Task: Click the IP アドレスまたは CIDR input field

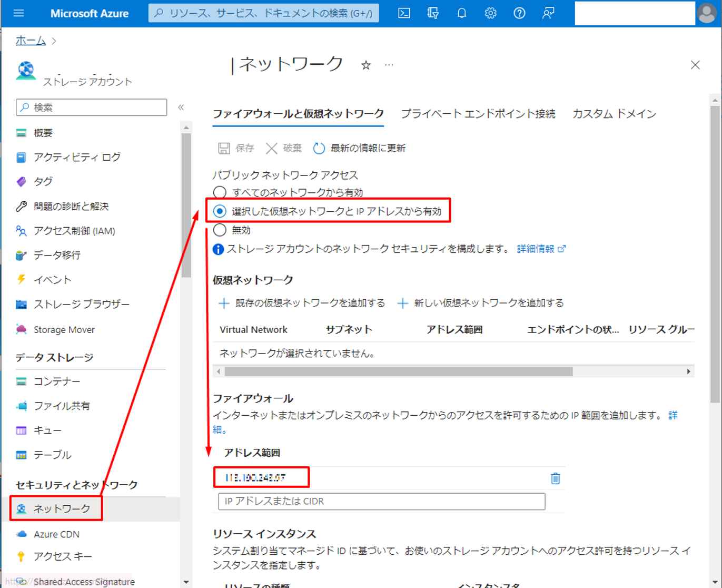Action: tap(381, 502)
